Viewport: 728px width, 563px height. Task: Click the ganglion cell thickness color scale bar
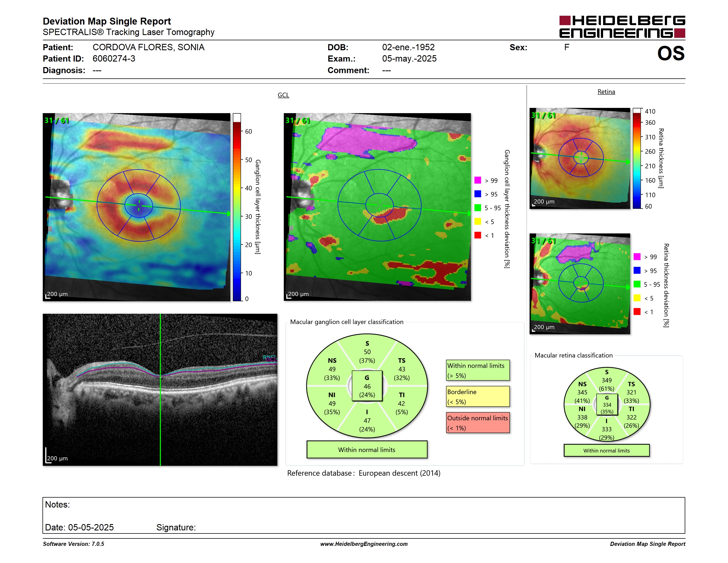[237, 207]
